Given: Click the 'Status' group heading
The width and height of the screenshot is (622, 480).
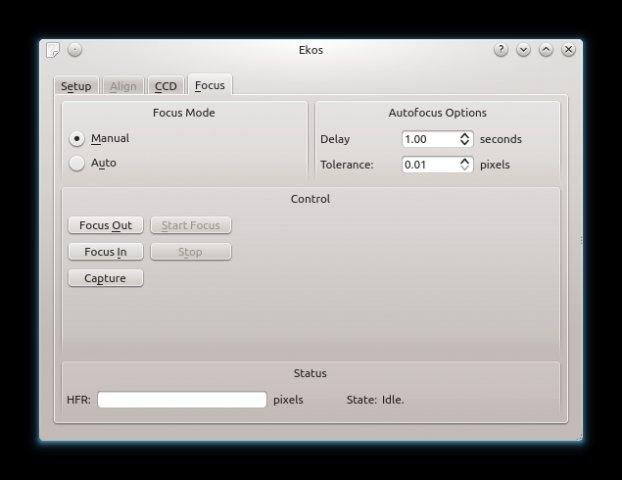Looking at the screenshot, I should (x=310, y=373).
